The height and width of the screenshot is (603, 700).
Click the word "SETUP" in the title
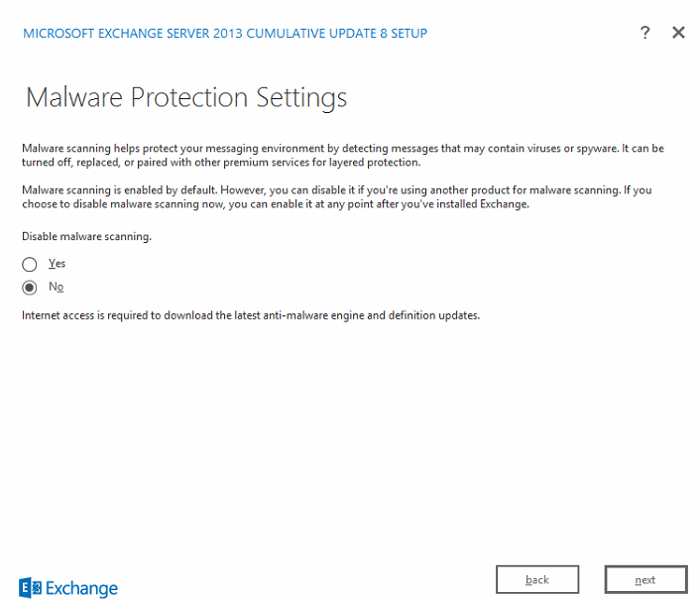(x=408, y=34)
